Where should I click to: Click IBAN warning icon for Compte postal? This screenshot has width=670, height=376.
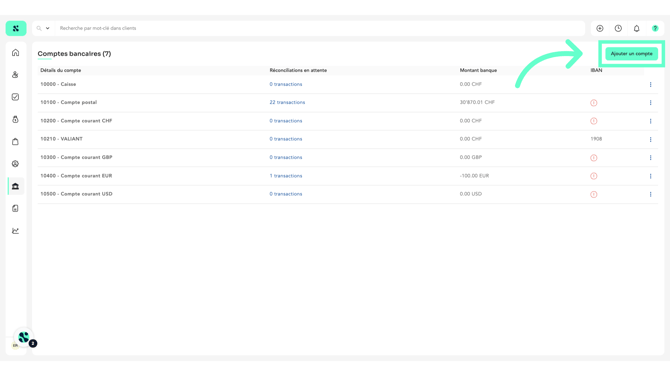pyautogui.click(x=594, y=103)
